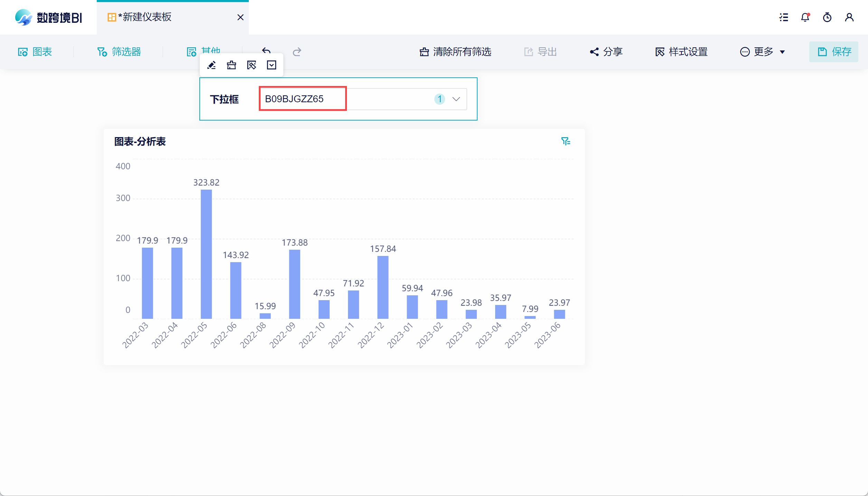The width and height of the screenshot is (868, 496).
Task: Click the clear filter broom icon above dropdown
Action: pos(232,65)
